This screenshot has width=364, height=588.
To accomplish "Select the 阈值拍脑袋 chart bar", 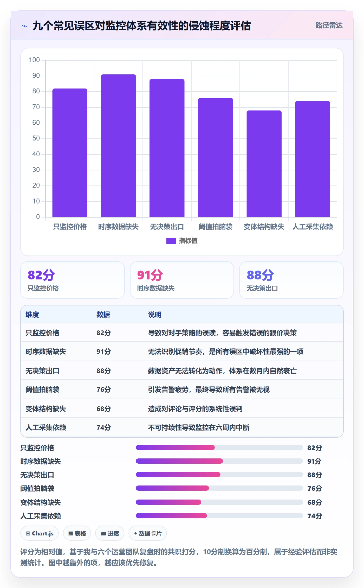I will [216, 157].
